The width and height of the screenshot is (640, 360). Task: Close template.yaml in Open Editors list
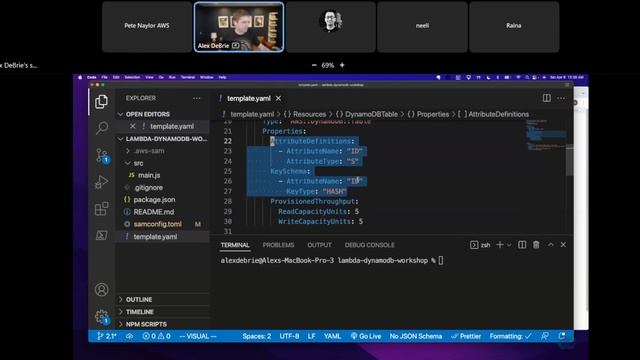133,126
